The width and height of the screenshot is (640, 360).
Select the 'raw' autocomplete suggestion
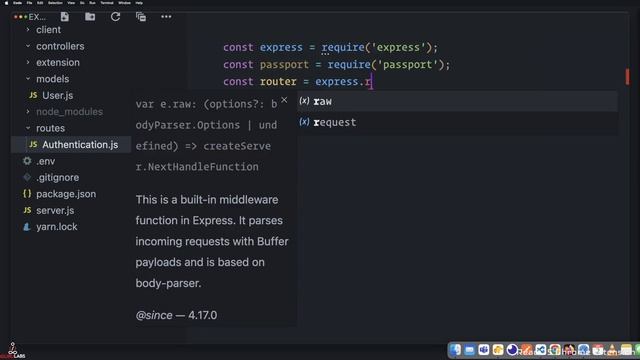[x=457, y=101]
